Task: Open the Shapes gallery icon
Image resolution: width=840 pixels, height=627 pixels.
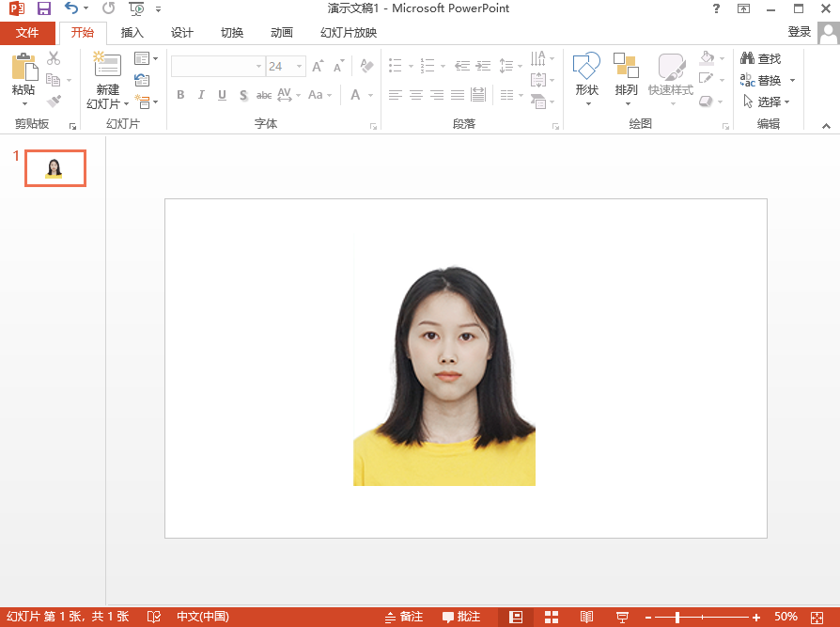Action: (x=586, y=66)
